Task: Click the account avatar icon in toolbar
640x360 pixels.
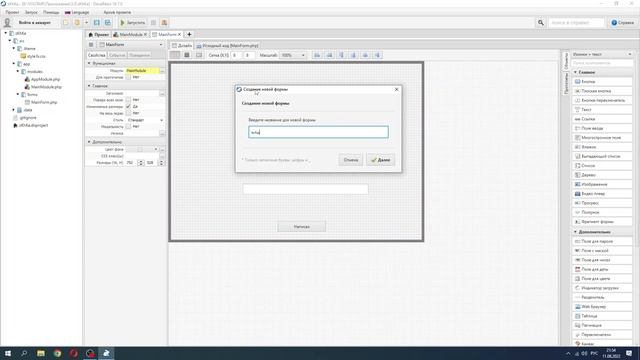Action: (x=7, y=22)
